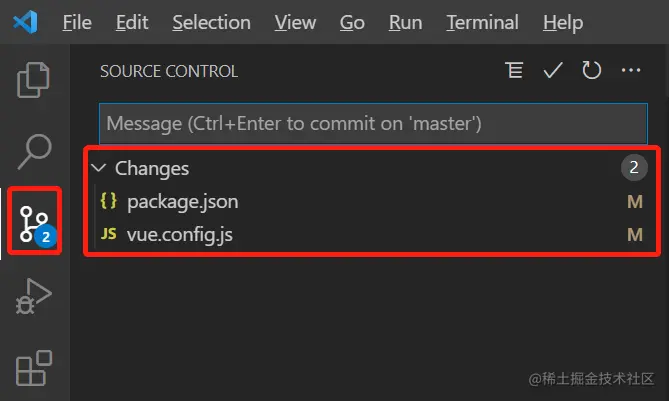Collapse the Changes section chevron
The width and height of the screenshot is (669, 401).
(99, 168)
